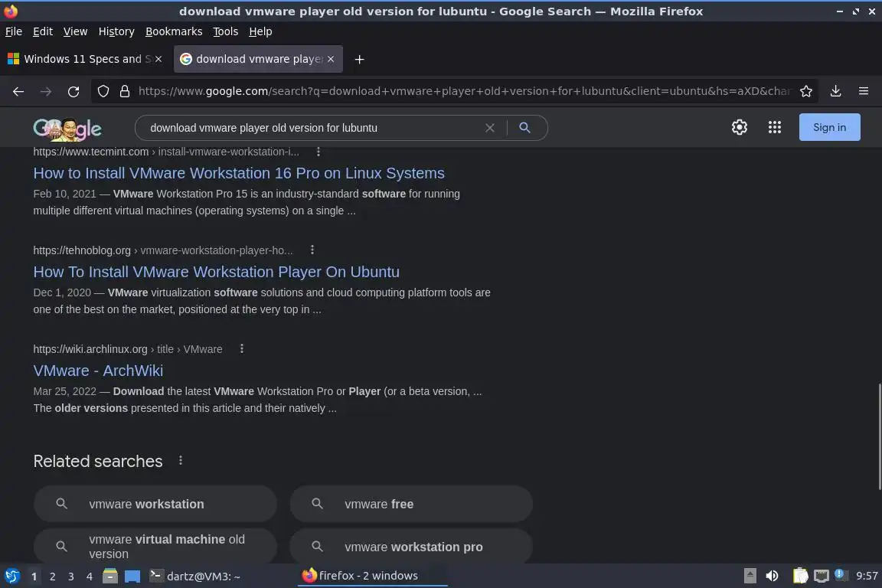Click the wiki.archlinux.org result URL breadcrumb
Screen dimensions: 882x588
128,349
